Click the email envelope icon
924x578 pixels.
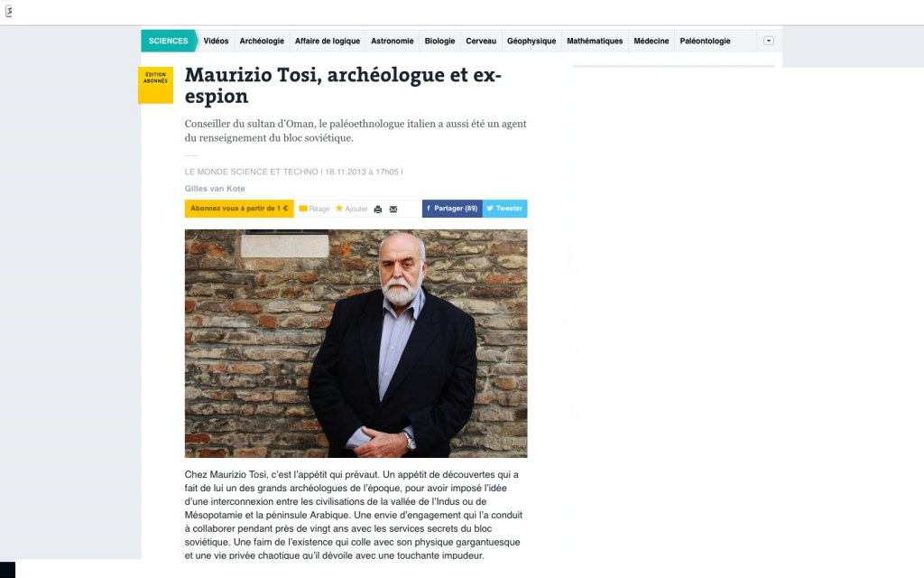(x=393, y=209)
